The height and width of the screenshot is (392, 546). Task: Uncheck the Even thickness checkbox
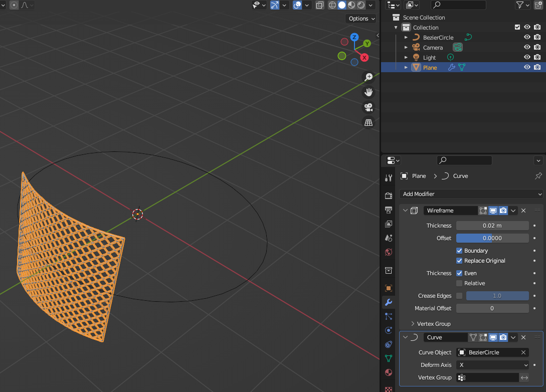tap(459, 273)
